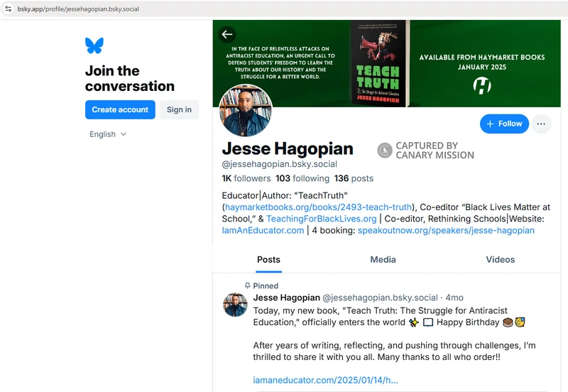The height and width of the screenshot is (392, 568).
Task: Open the three-dot profile options menu
Action: tap(541, 124)
